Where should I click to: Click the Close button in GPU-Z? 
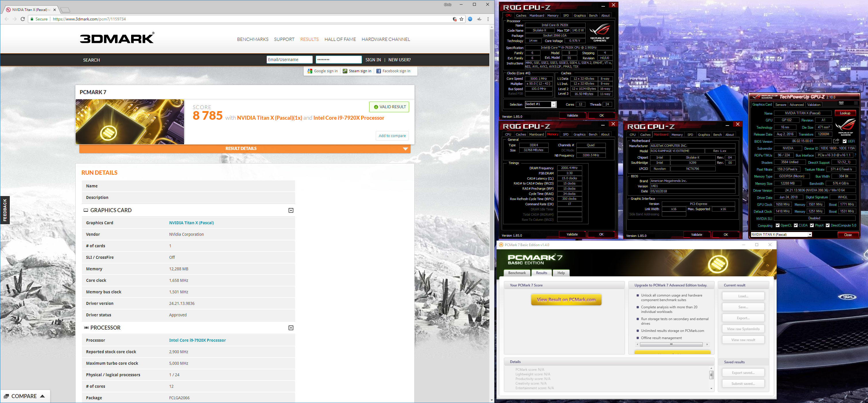848,235
